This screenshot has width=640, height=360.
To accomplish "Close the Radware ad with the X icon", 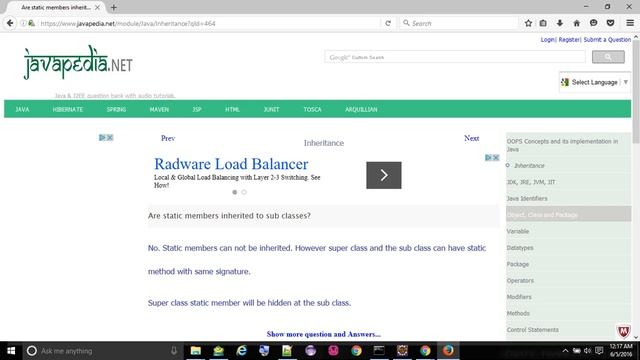I will [x=496, y=158].
